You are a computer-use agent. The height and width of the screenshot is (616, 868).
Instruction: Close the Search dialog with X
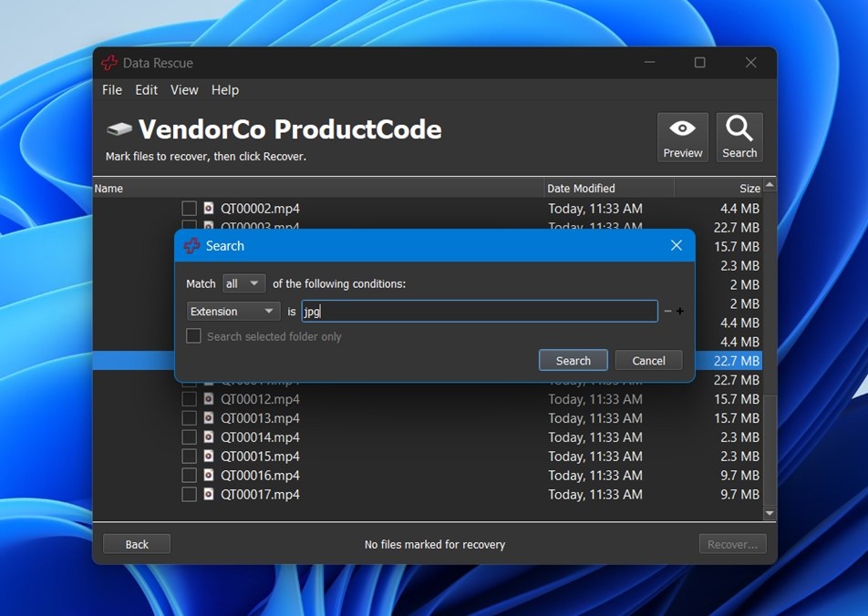677,246
